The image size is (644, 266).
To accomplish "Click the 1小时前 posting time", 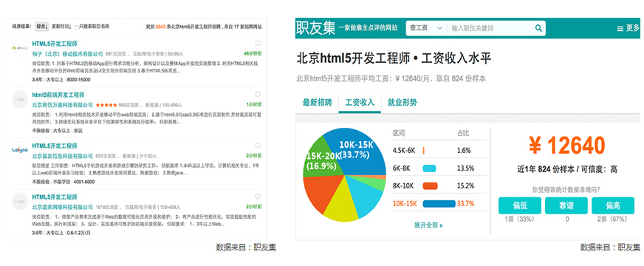I will [x=254, y=105].
